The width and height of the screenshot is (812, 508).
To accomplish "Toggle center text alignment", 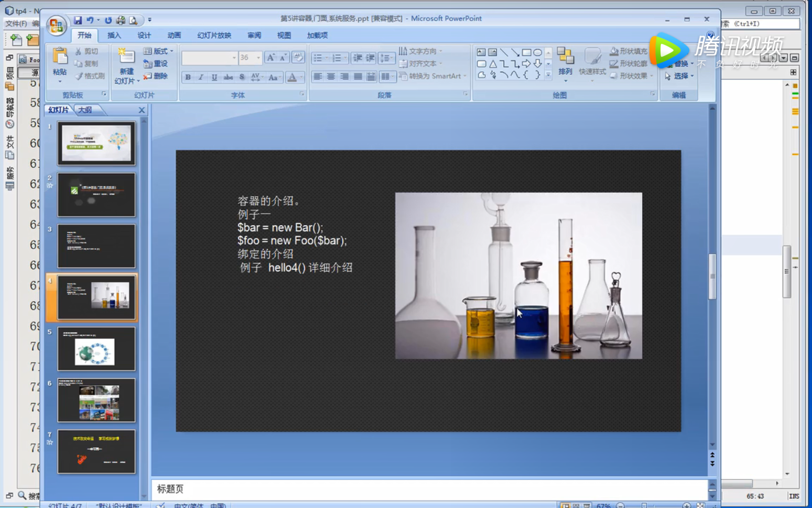I will click(331, 76).
